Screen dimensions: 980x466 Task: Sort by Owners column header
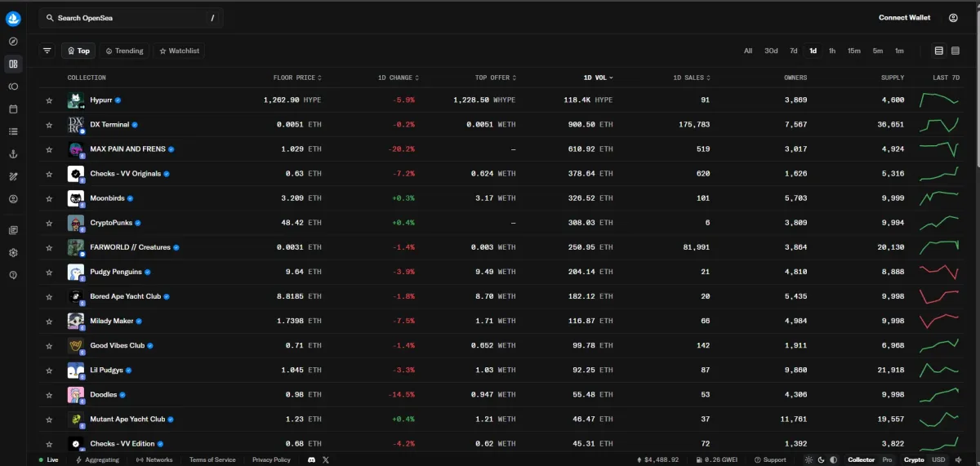pos(795,78)
